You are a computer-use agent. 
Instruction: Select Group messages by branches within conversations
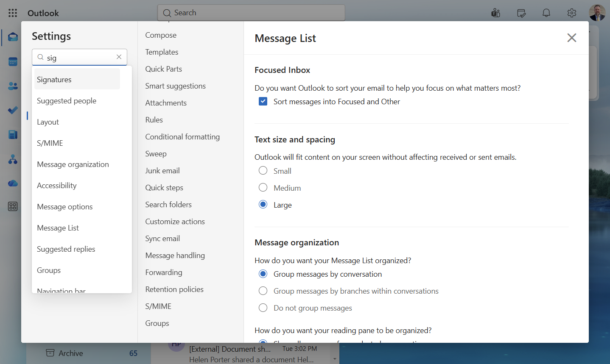(263, 291)
